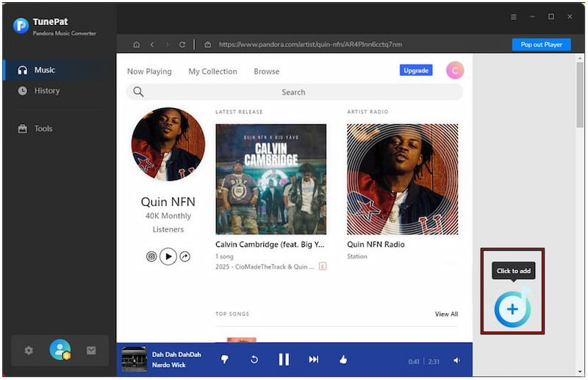Reload the Pandora web page
The image size is (588, 380).
(182, 45)
